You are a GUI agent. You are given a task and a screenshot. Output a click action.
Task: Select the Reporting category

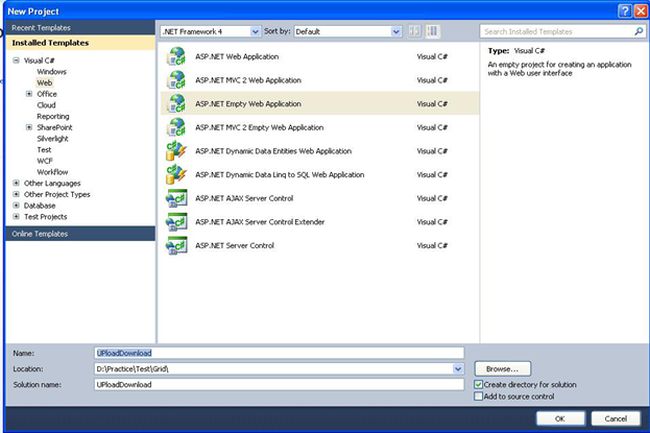[x=53, y=116]
